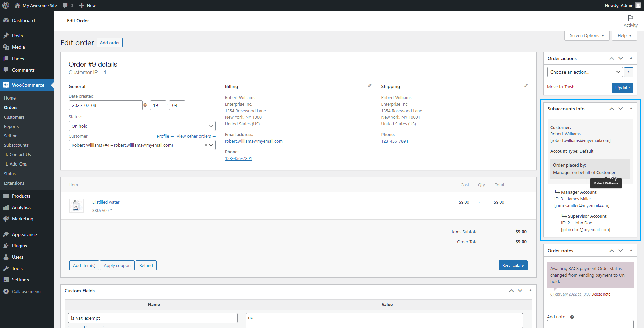Viewport: 644px width, 328px height.
Task: Open the Extensions submenu item
Action: click(x=14, y=183)
